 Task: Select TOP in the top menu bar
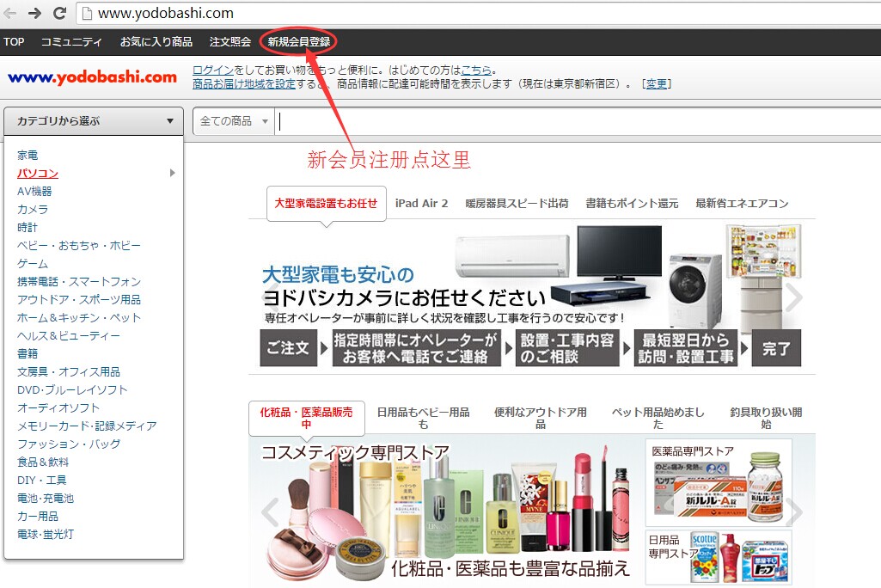pyautogui.click(x=14, y=41)
